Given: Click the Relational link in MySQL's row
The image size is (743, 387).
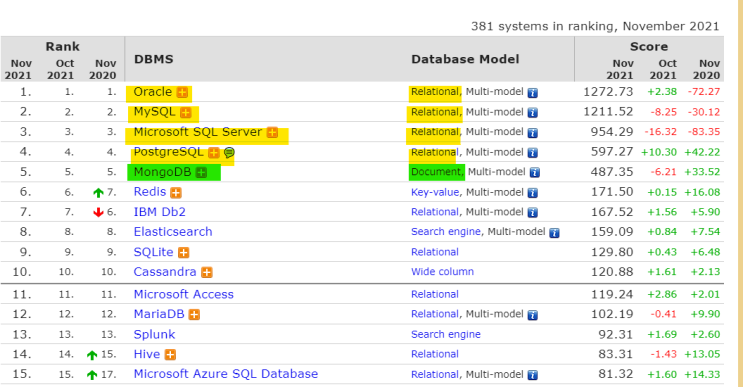Looking at the screenshot, I should pyautogui.click(x=435, y=112).
